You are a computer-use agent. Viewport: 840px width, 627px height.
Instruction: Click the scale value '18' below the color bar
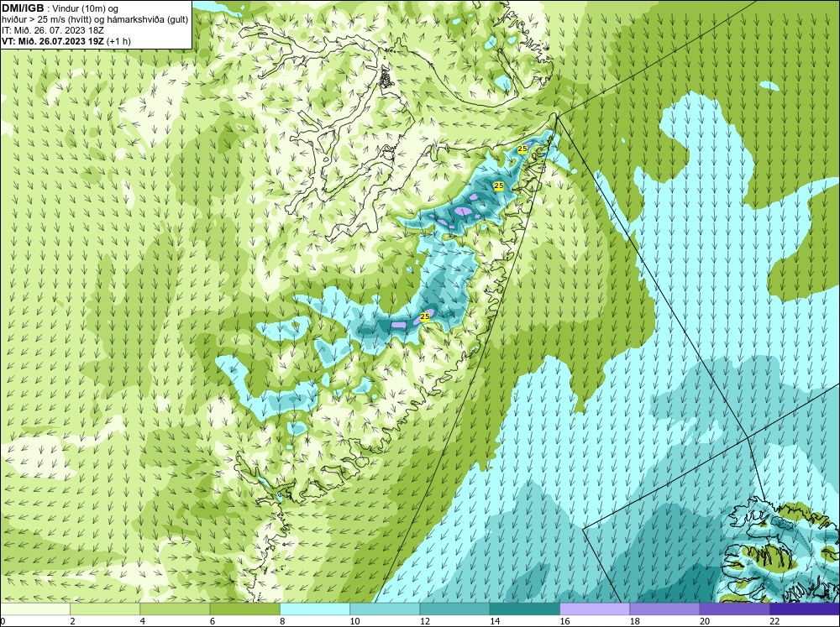coord(634,621)
